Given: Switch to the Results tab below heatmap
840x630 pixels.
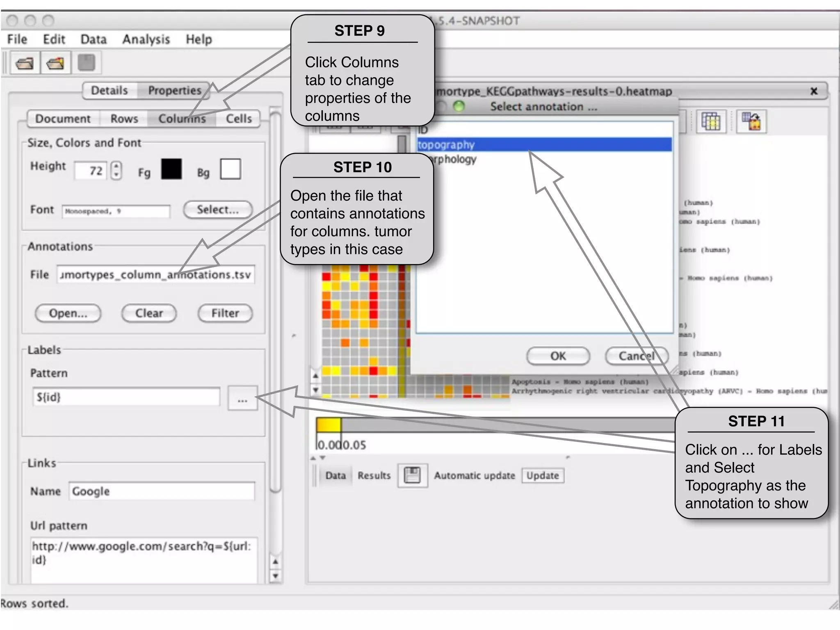Looking at the screenshot, I should (x=374, y=476).
